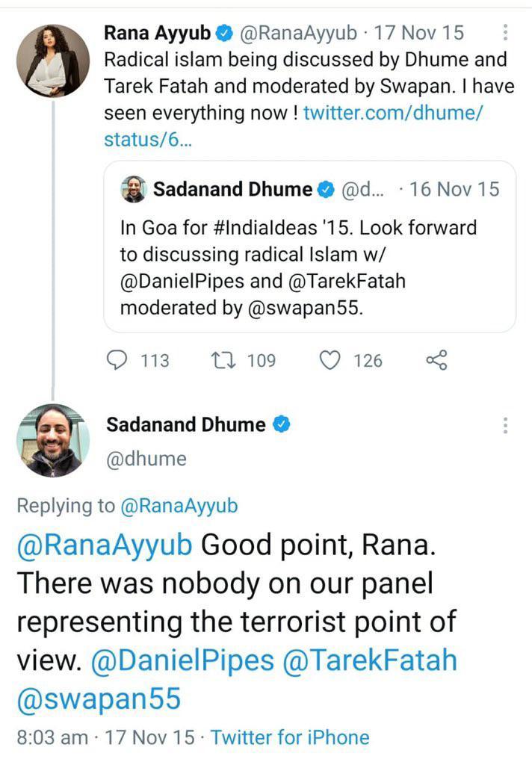The height and width of the screenshot is (765, 532).
Task: Open @RanaAyyub in the 'Replying to' line
Action: 179,506
